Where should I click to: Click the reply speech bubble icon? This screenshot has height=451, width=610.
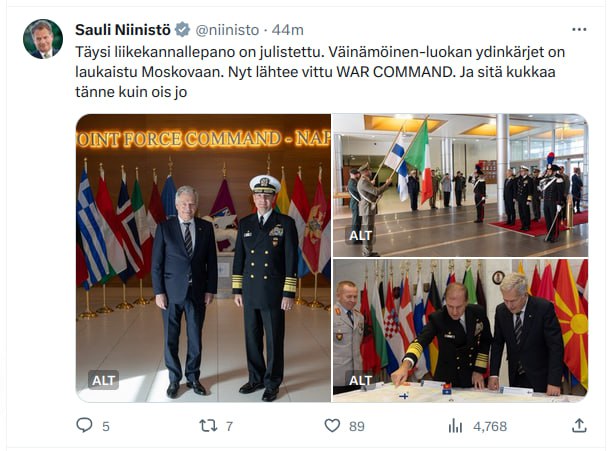[x=84, y=425]
